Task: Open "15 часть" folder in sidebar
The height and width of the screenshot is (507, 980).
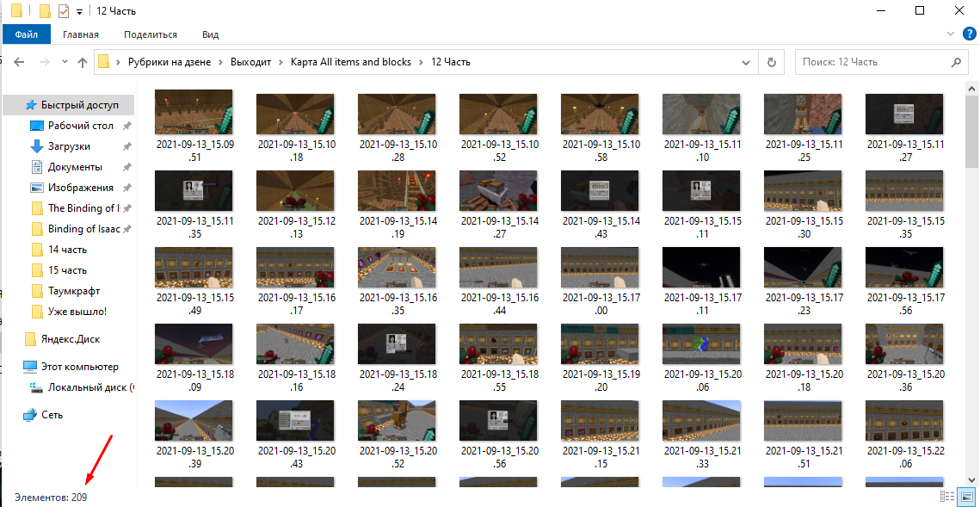Action: point(67,270)
